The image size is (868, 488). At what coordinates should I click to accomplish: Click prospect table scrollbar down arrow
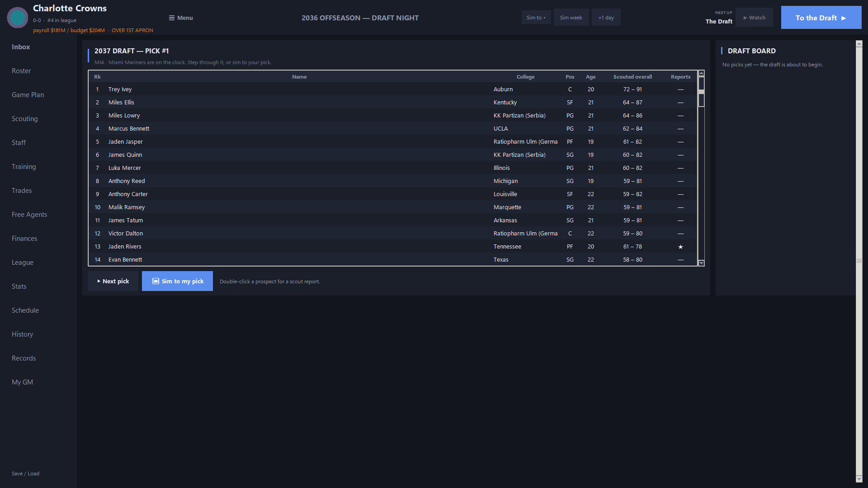coord(701,263)
